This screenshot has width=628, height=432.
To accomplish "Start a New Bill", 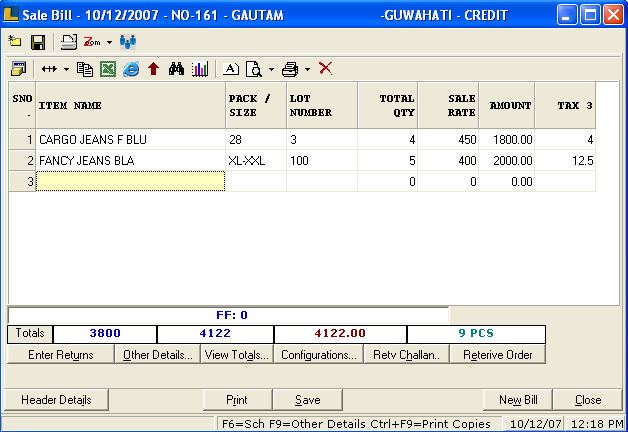I will [x=518, y=400].
